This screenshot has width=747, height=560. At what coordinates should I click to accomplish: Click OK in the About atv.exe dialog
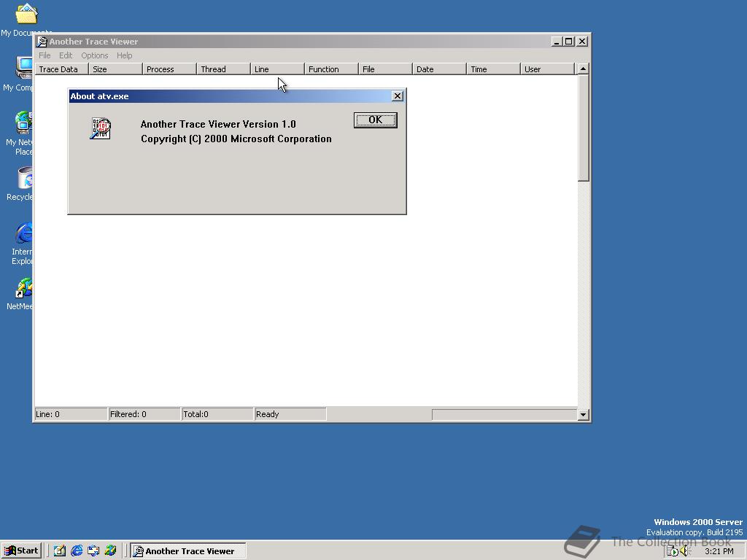[x=376, y=120]
